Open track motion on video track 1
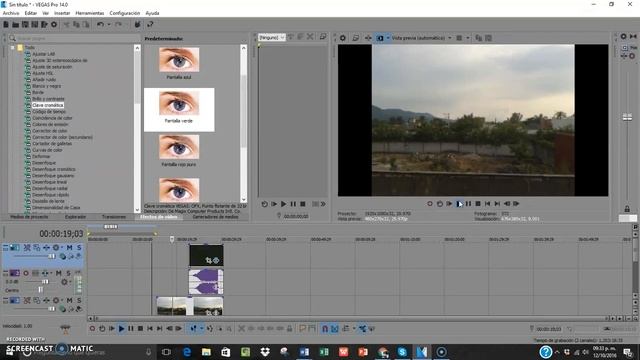640x360 pixels. [x=36, y=248]
